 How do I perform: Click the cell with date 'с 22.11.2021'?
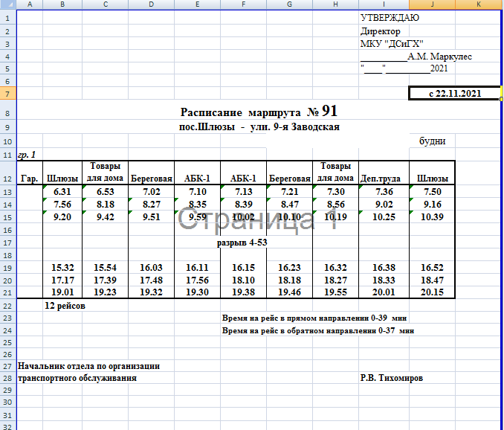pyautogui.click(x=454, y=94)
